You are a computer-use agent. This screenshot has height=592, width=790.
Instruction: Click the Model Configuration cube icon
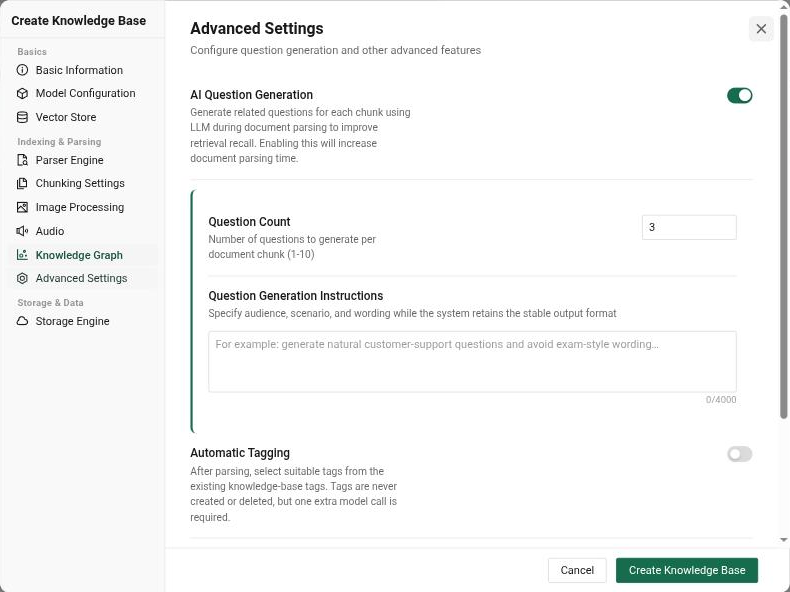pos(22,93)
